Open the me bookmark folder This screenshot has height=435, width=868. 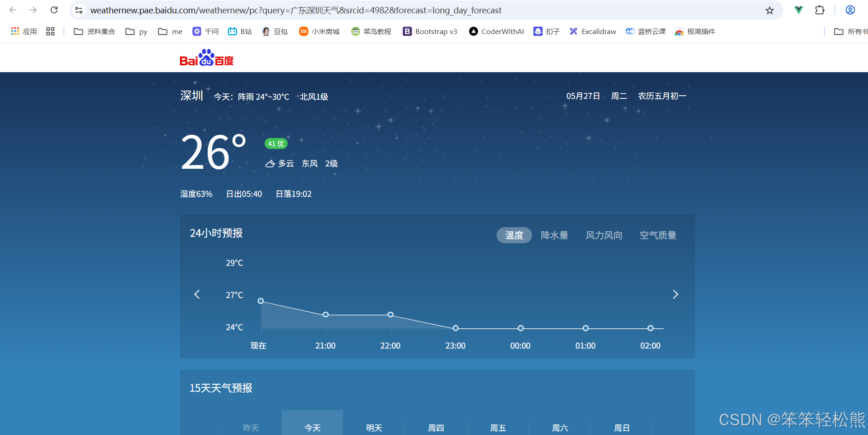pos(170,31)
